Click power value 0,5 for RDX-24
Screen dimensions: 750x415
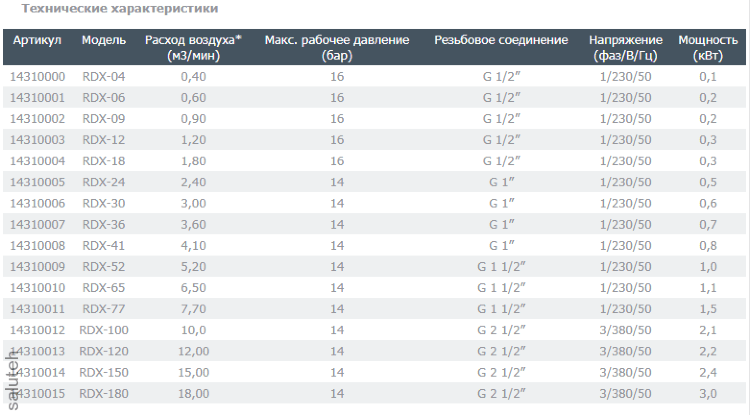click(708, 182)
